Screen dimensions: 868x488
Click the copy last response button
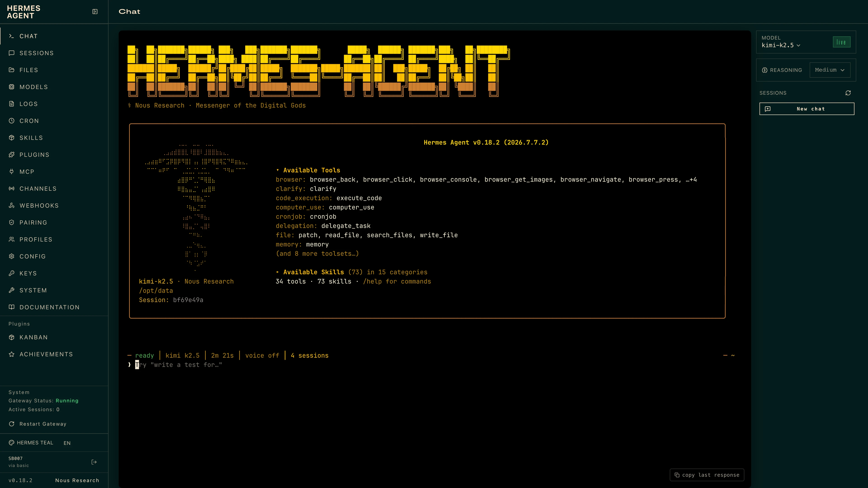(707, 475)
